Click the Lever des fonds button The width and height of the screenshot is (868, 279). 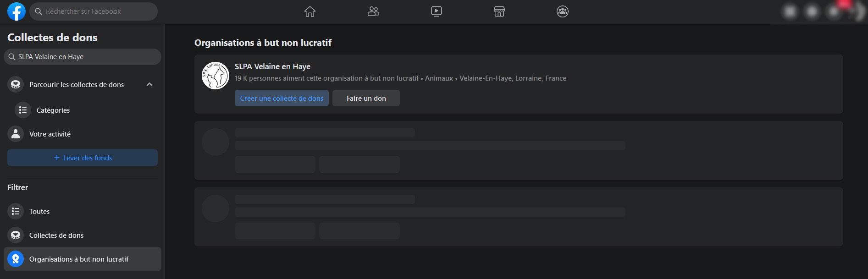(83, 158)
